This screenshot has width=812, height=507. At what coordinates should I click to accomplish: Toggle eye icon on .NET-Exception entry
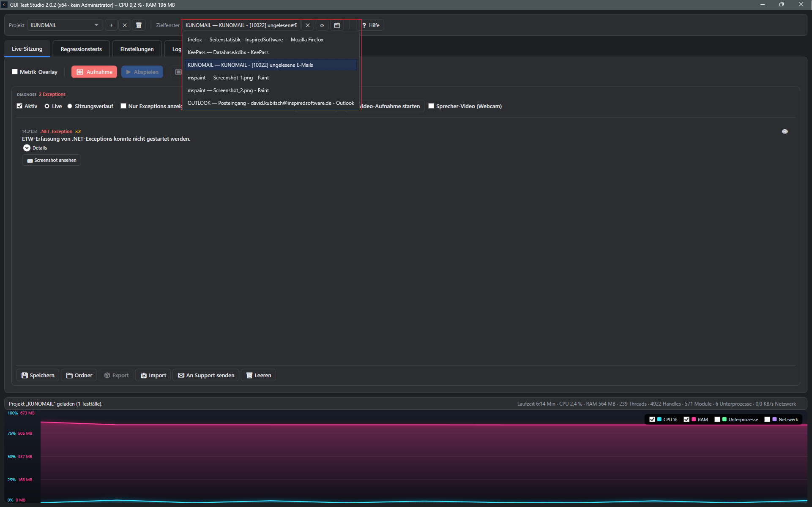point(785,131)
